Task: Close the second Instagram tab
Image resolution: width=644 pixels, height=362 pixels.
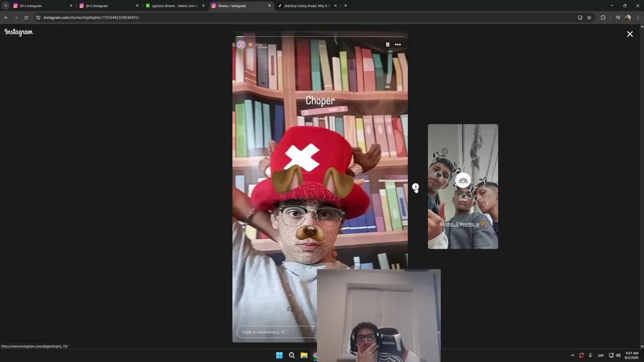Action: point(137,6)
